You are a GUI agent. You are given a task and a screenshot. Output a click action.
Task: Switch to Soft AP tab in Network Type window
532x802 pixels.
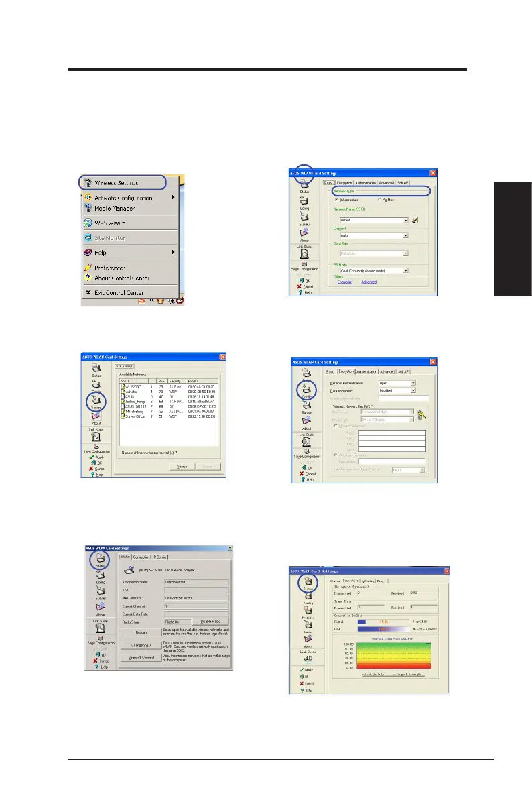[403, 182]
